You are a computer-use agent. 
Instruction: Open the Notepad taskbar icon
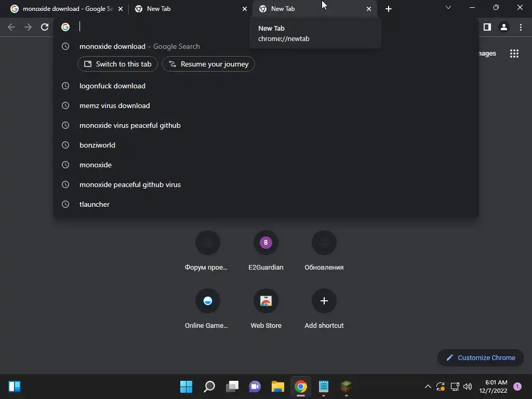click(x=324, y=387)
